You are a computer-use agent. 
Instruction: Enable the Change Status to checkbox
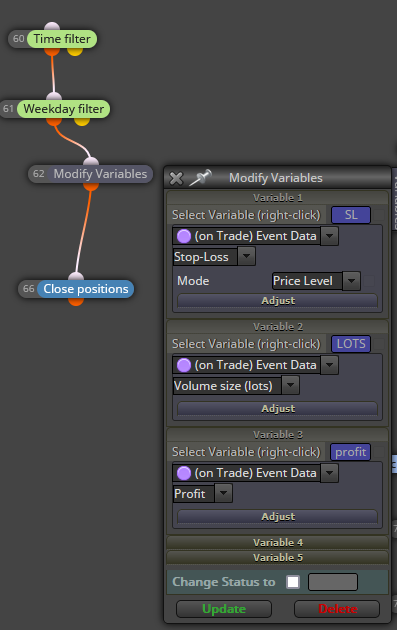(293, 582)
